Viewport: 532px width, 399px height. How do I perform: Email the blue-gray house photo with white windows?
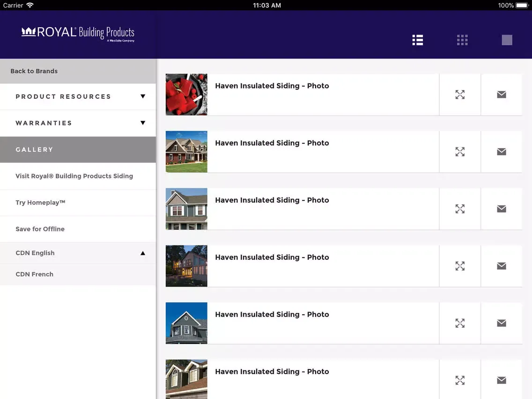[x=502, y=209]
